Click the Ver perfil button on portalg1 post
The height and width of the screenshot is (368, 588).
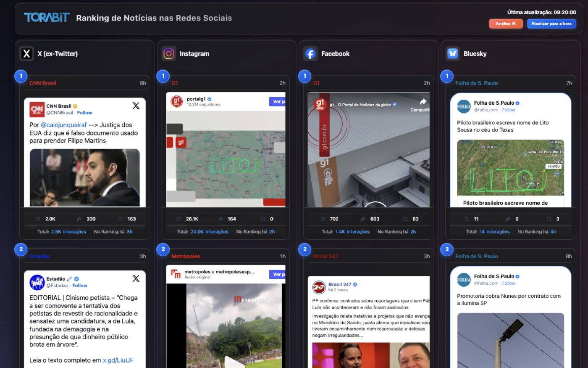(x=277, y=102)
